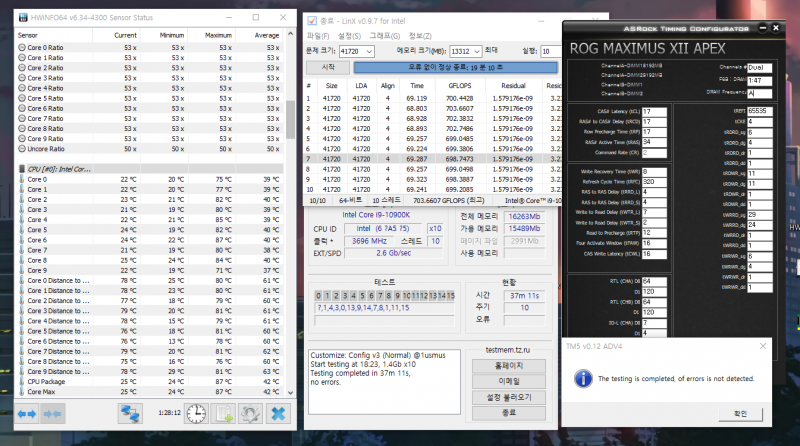Click HWiNFO64 title bar app icon
The image size is (800, 446).
tap(23, 17)
